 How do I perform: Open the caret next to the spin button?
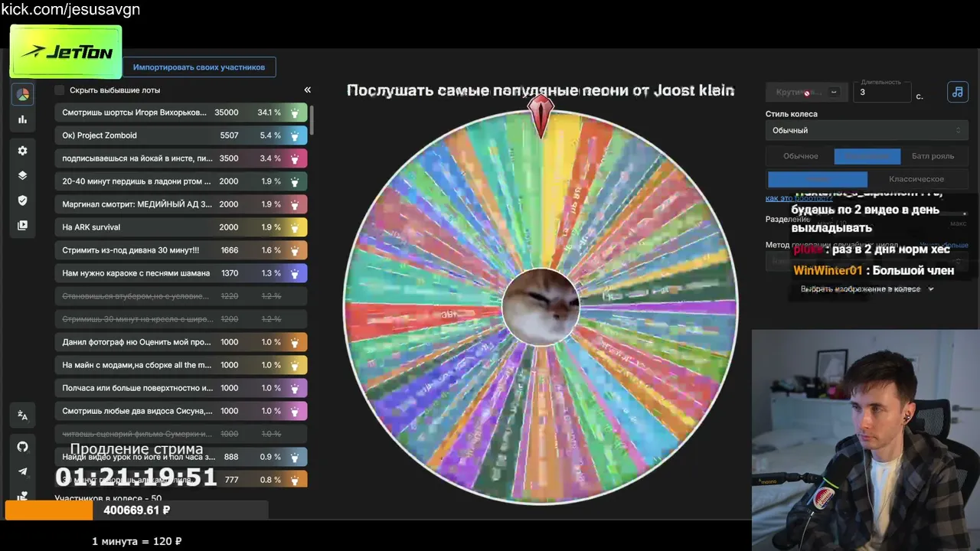tap(834, 92)
